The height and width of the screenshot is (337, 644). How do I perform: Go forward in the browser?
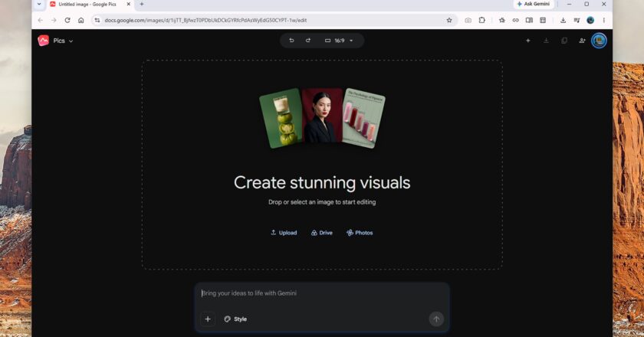(54, 20)
